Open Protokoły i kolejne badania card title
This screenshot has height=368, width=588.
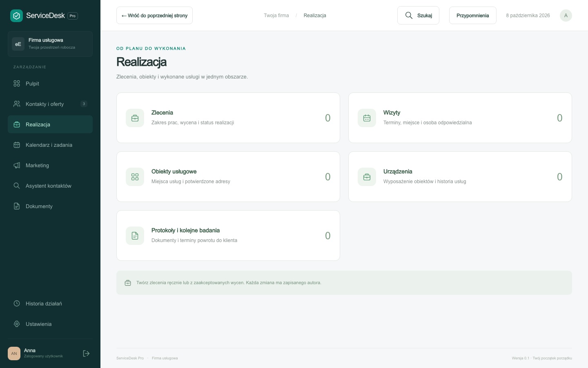coord(185,230)
